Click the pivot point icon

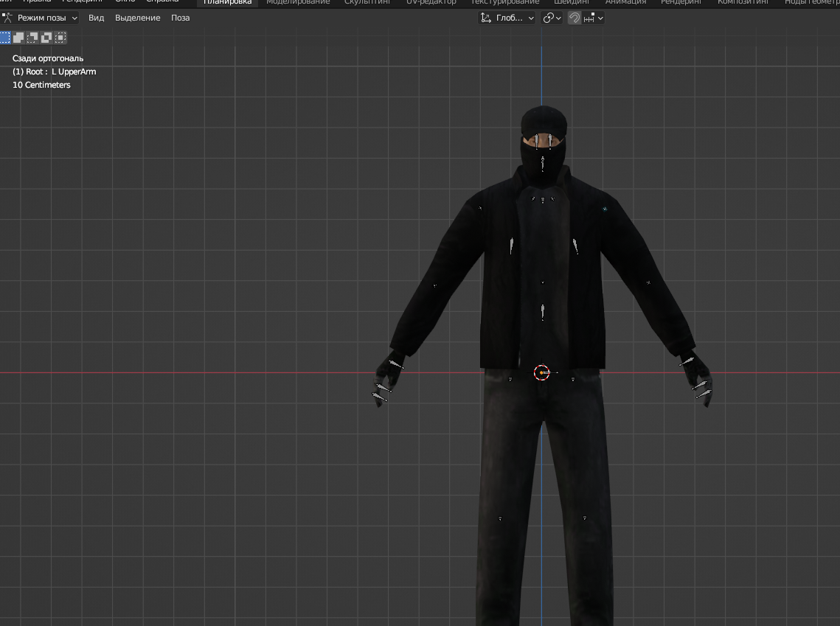(548, 18)
